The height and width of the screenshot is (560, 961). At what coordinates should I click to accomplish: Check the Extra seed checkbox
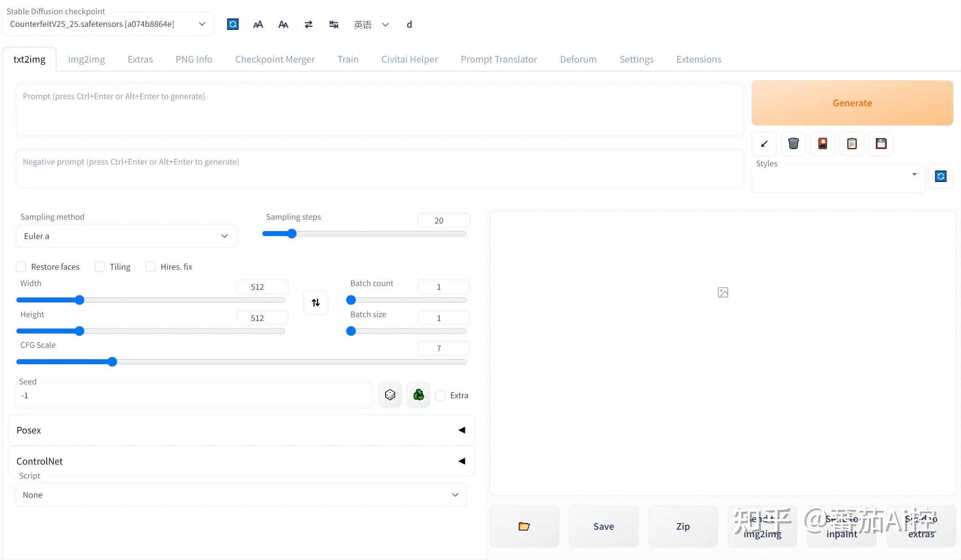(440, 395)
